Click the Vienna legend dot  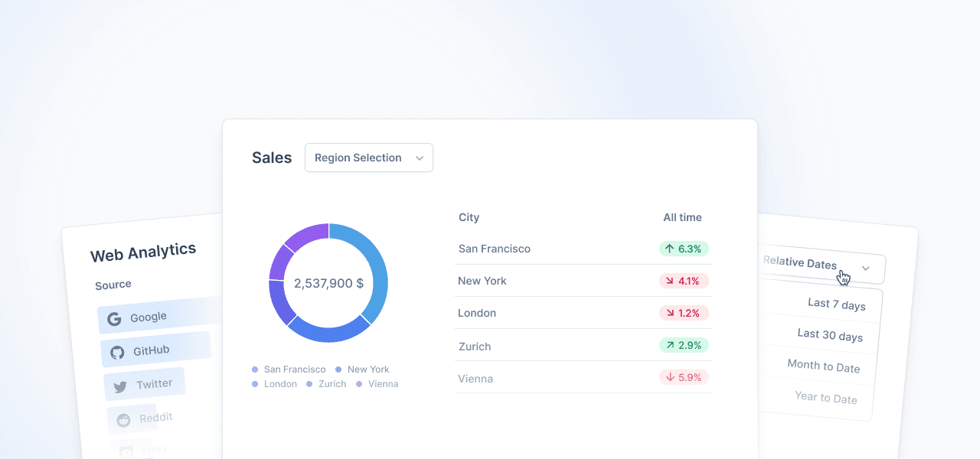coord(359,384)
